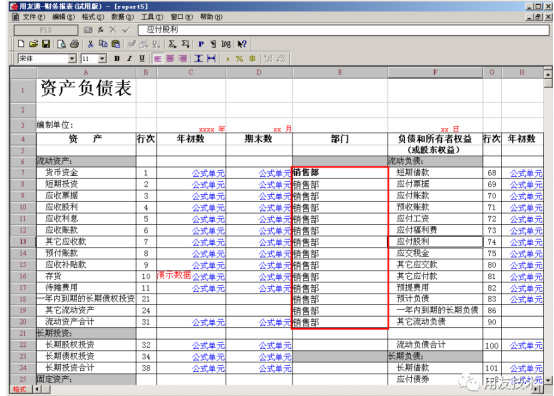
Task: Click the cell name box F13
Action: pos(46,30)
